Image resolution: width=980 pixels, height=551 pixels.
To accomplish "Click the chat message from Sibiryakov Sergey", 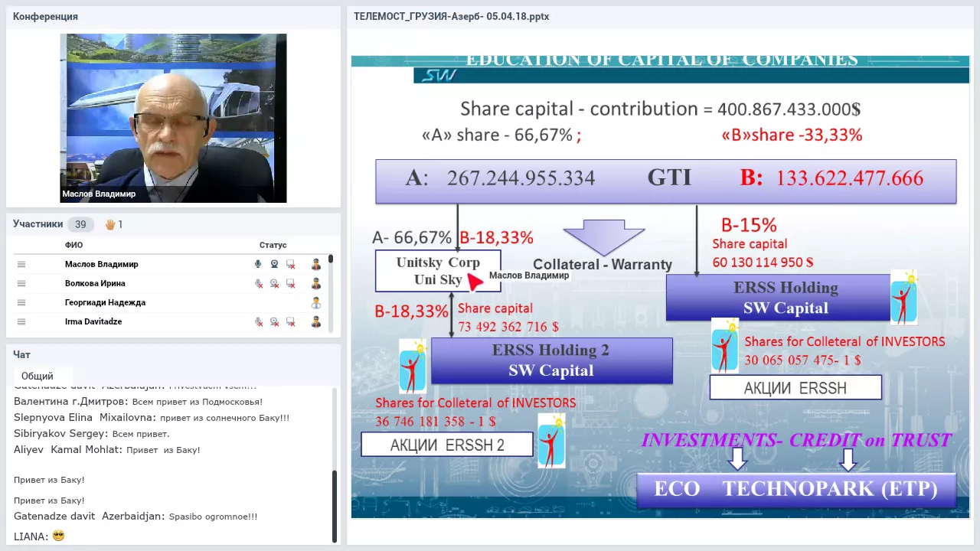I will tap(91, 434).
